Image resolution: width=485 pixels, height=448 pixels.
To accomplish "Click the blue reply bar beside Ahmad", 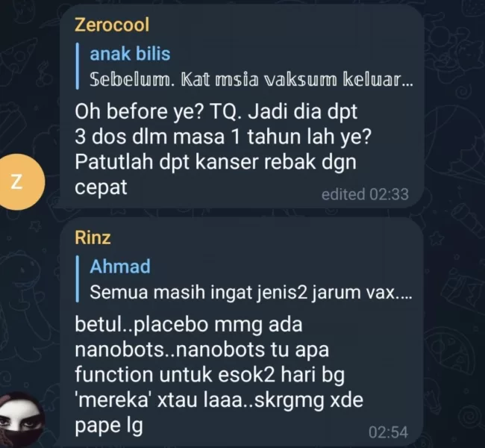I will point(78,279).
